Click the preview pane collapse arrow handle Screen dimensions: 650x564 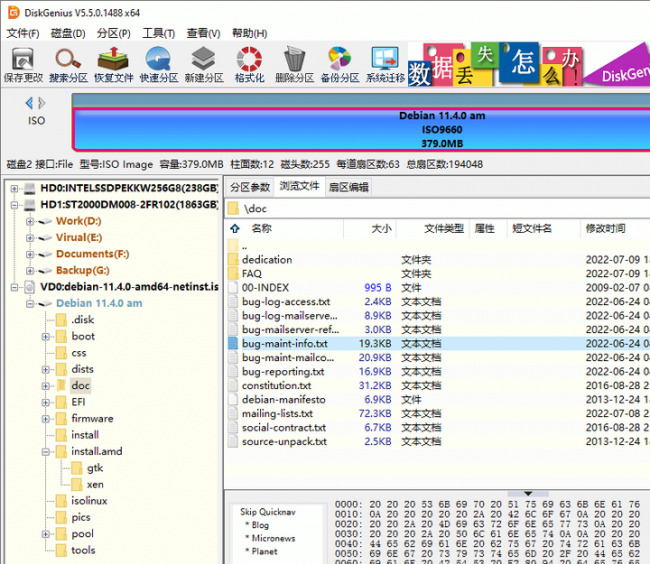[528, 494]
